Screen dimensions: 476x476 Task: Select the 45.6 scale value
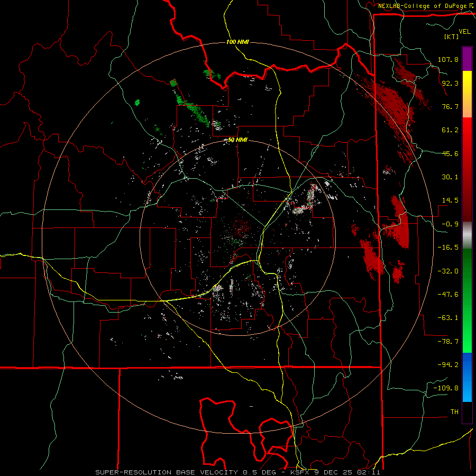point(450,153)
